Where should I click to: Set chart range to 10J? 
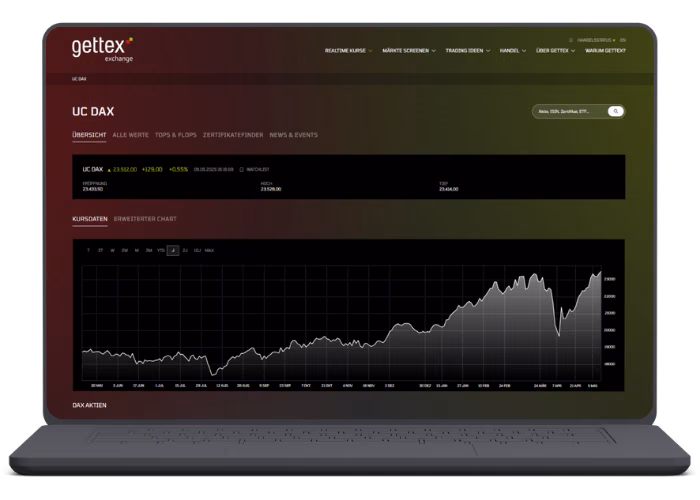tap(197, 250)
